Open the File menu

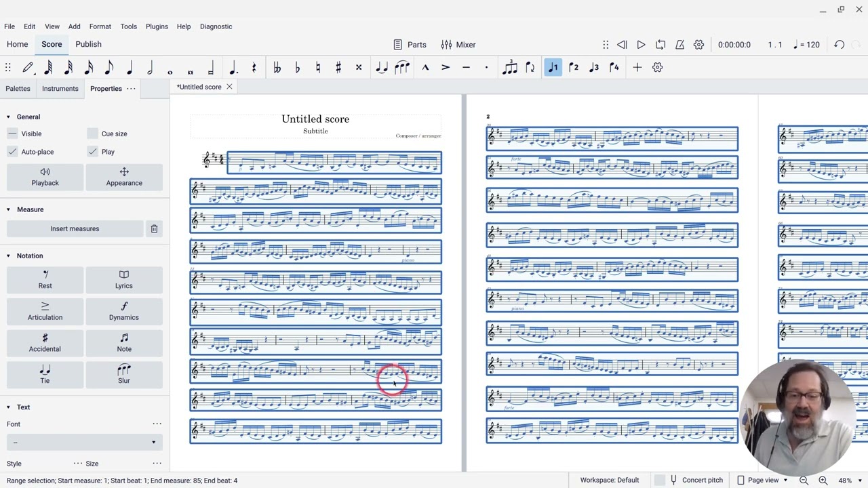click(x=9, y=26)
